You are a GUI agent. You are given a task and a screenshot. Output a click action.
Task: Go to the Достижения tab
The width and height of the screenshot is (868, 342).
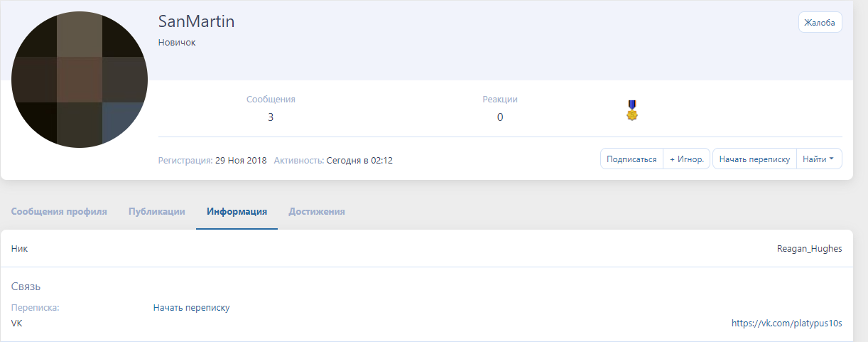317,211
